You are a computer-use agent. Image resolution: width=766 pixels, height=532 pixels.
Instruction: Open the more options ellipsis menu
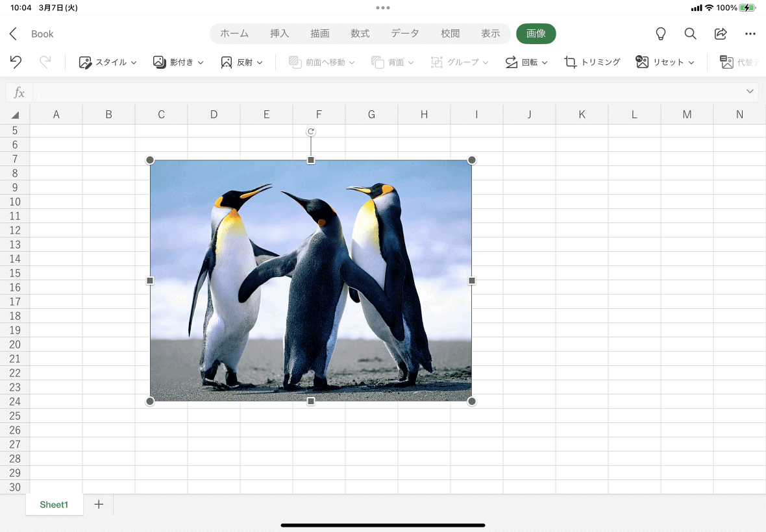(x=750, y=34)
